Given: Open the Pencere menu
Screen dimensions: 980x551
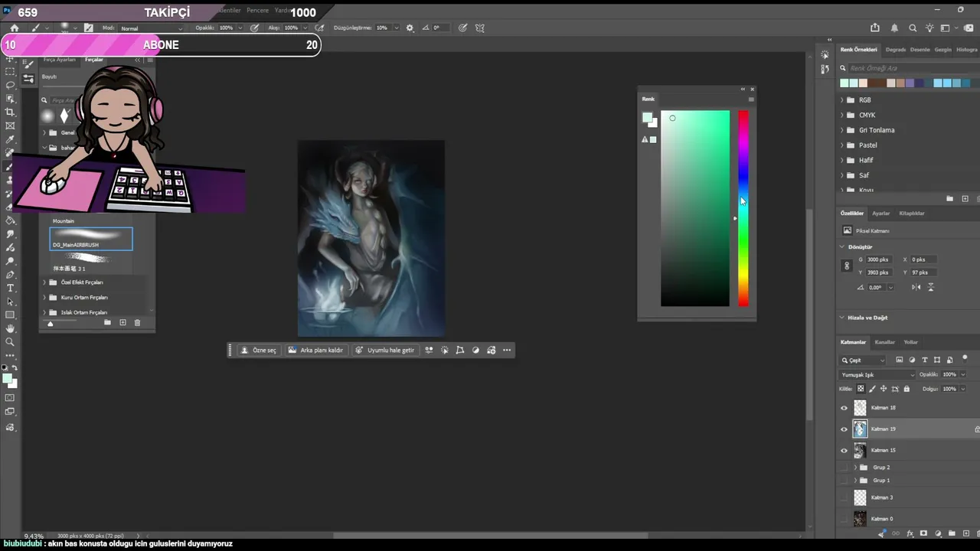Looking at the screenshot, I should [258, 11].
